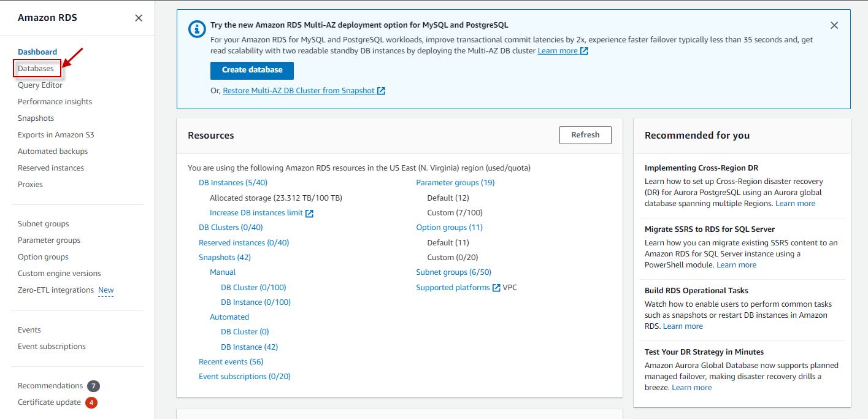The image size is (868, 419).
Task: Click the Default (12) parameter groups text
Action: tap(448, 198)
